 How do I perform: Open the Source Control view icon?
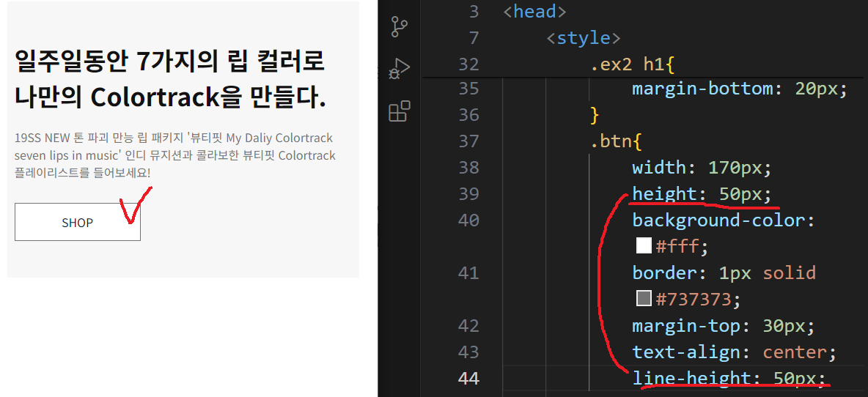(x=399, y=26)
